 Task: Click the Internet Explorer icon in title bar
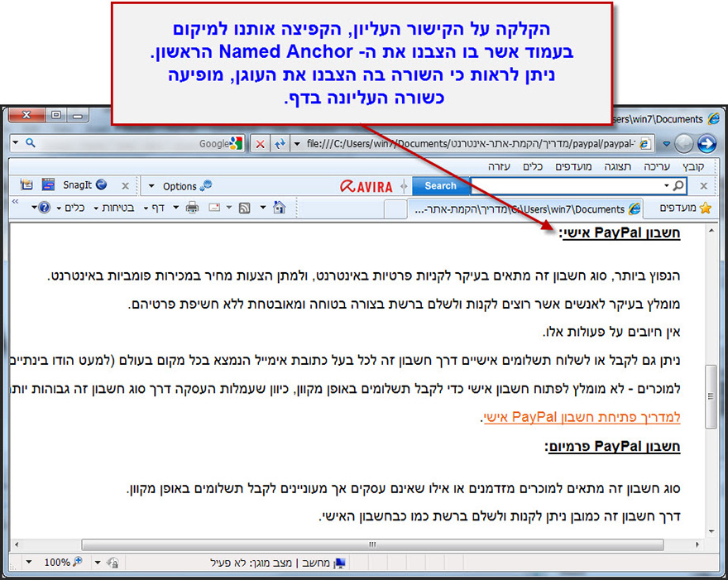coord(713,118)
